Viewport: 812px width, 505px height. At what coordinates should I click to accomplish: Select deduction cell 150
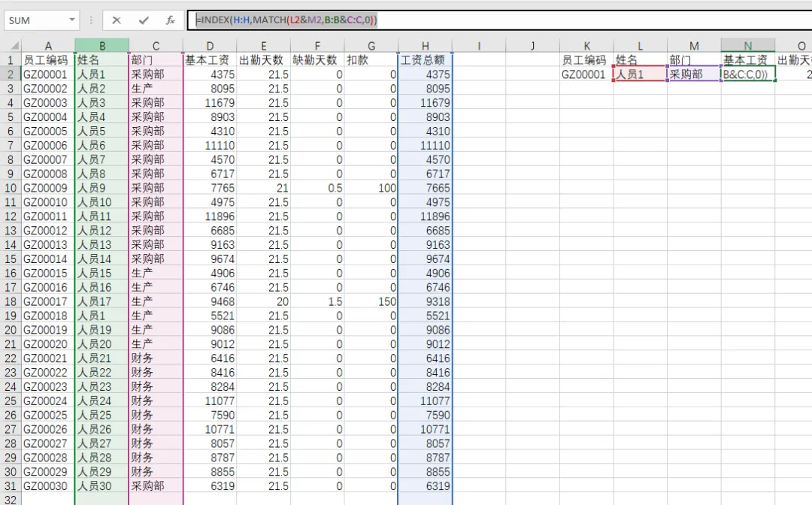(x=371, y=301)
